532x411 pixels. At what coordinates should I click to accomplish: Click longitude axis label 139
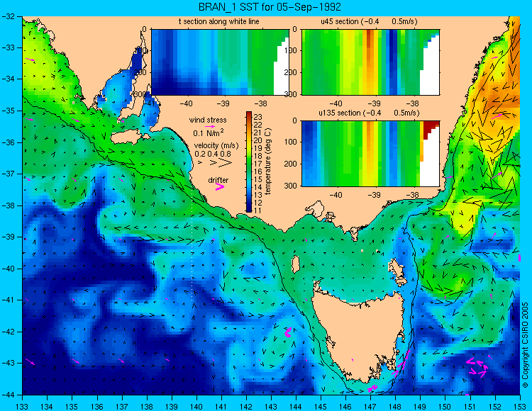pyautogui.click(x=172, y=407)
